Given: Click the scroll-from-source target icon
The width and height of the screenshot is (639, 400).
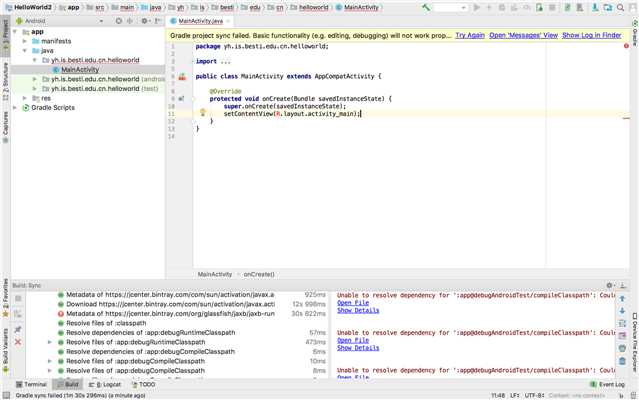Looking at the screenshot, I should 119,21.
